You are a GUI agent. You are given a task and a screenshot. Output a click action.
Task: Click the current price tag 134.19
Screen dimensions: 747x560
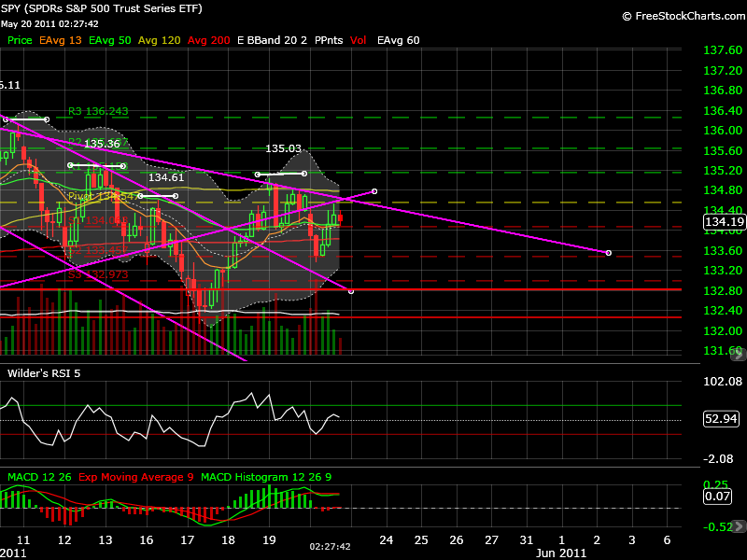coord(724,222)
